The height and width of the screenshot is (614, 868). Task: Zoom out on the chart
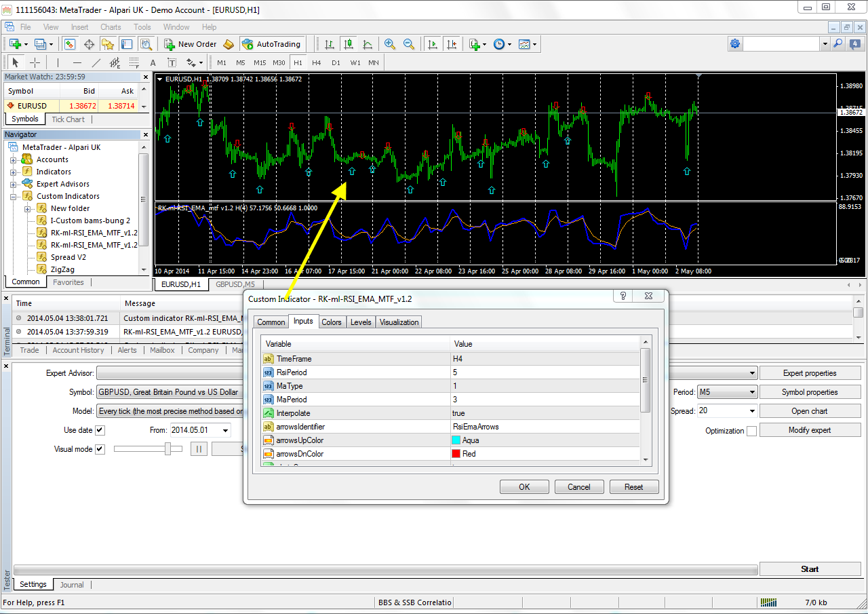click(409, 44)
